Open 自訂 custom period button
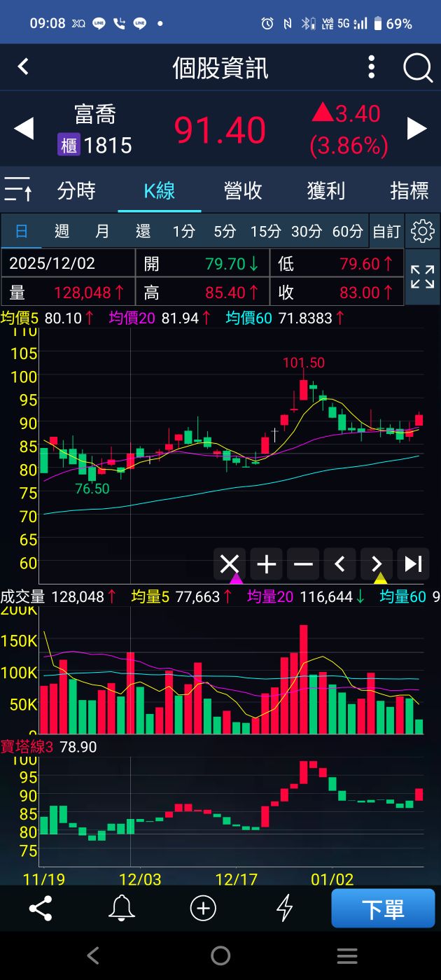 pyautogui.click(x=386, y=231)
